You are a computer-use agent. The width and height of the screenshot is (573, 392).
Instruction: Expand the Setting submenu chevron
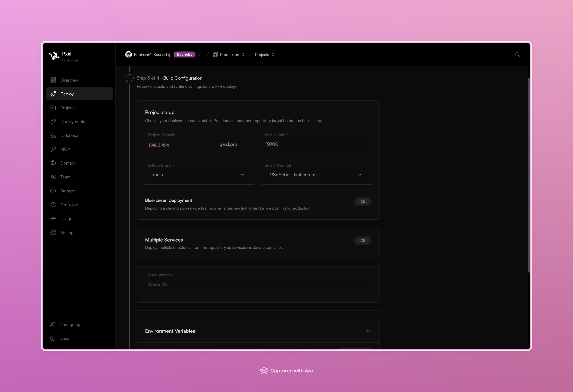(107, 232)
